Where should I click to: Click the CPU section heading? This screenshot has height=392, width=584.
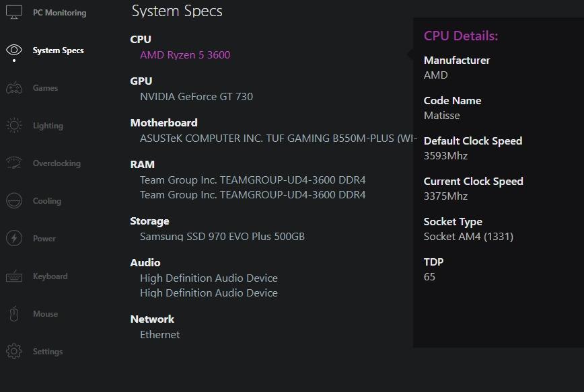pos(141,40)
